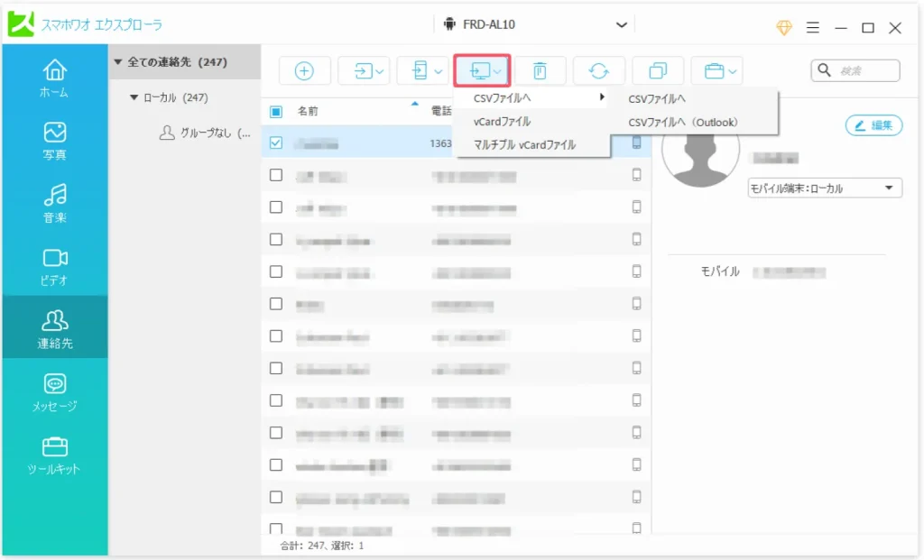Screen dimensions: 924x560
Task: Click the 編集 edit button
Action: [x=873, y=126]
